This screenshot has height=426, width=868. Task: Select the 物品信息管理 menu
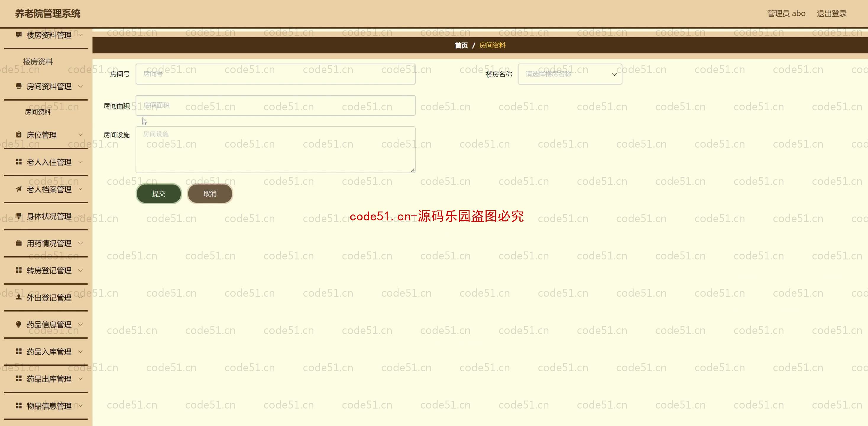click(46, 406)
